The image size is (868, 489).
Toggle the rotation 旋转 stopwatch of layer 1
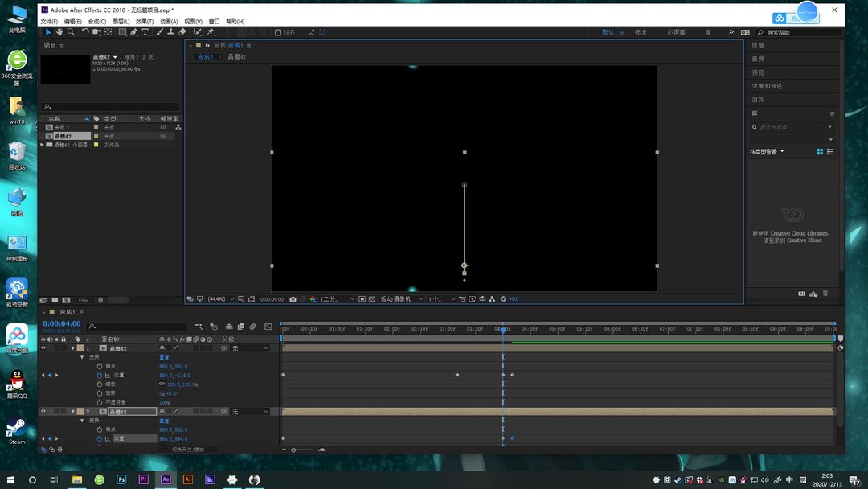[100, 393]
